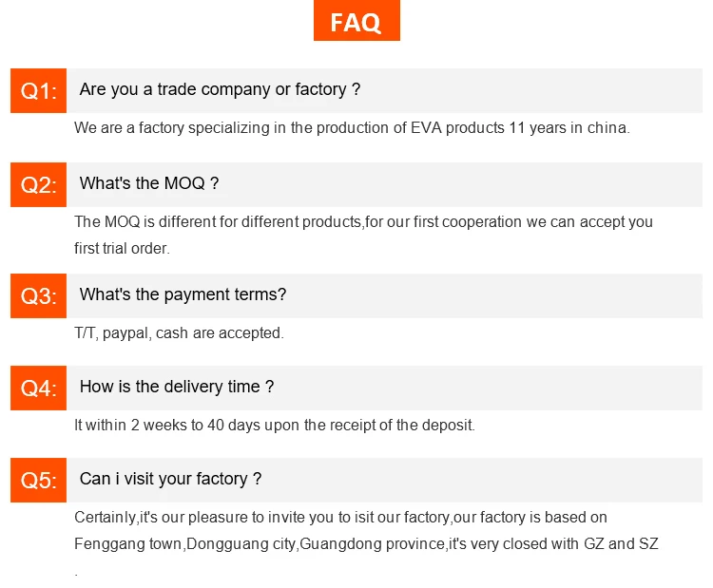
Task: Click the orange Q2 label
Action: (38, 184)
